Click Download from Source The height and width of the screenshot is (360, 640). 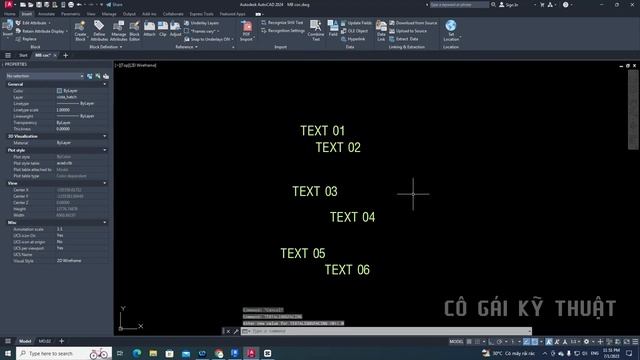(x=413, y=23)
